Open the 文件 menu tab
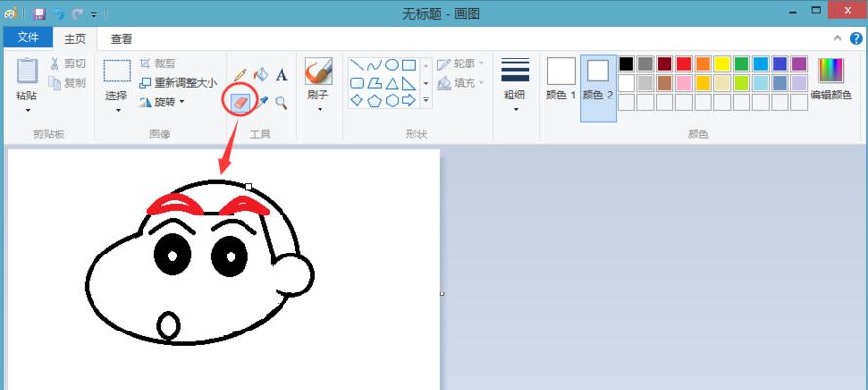868x390 pixels. coord(27,37)
